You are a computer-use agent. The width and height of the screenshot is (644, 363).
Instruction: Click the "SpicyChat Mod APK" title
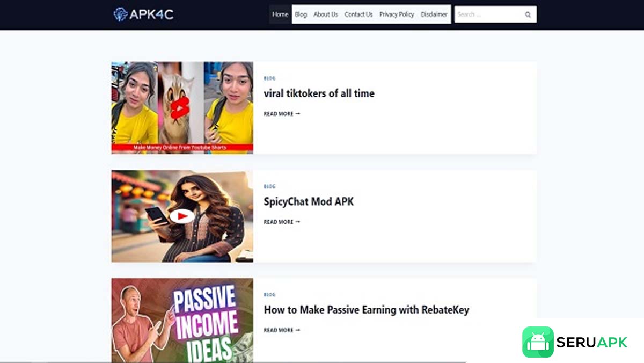click(309, 202)
